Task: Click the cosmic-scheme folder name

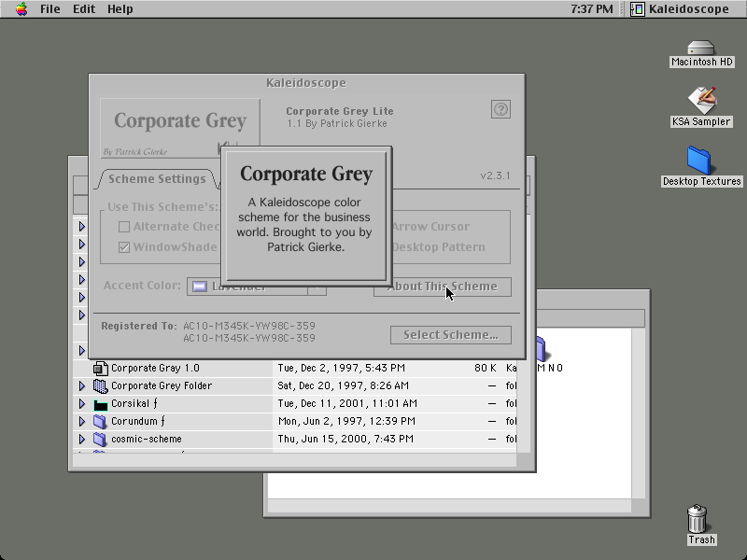Action: click(147, 439)
